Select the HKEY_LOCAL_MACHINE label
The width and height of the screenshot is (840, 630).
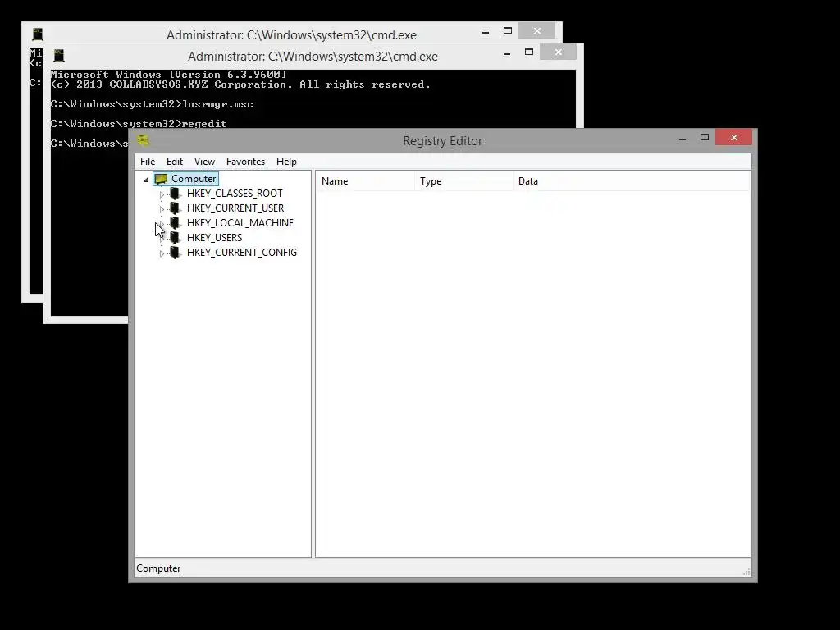[x=240, y=223]
